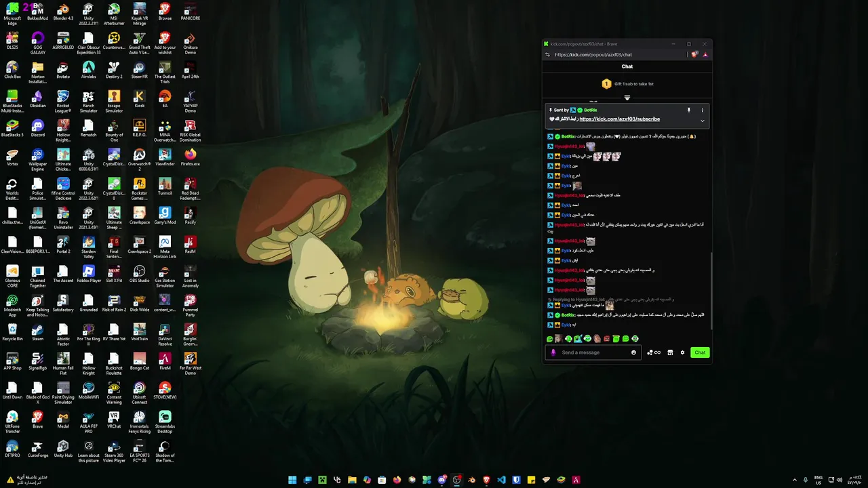Select the OBS Studio desktop shortcut
The image size is (868, 488).
coord(139,274)
